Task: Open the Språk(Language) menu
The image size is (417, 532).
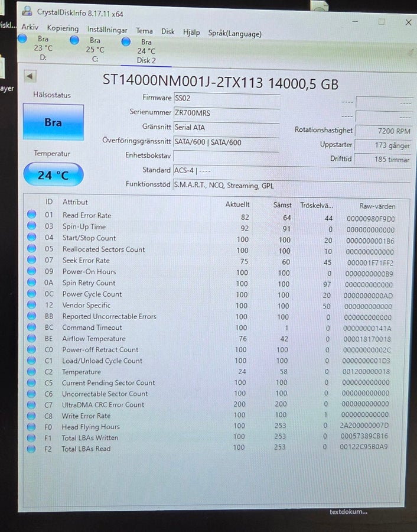Action: click(x=235, y=34)
